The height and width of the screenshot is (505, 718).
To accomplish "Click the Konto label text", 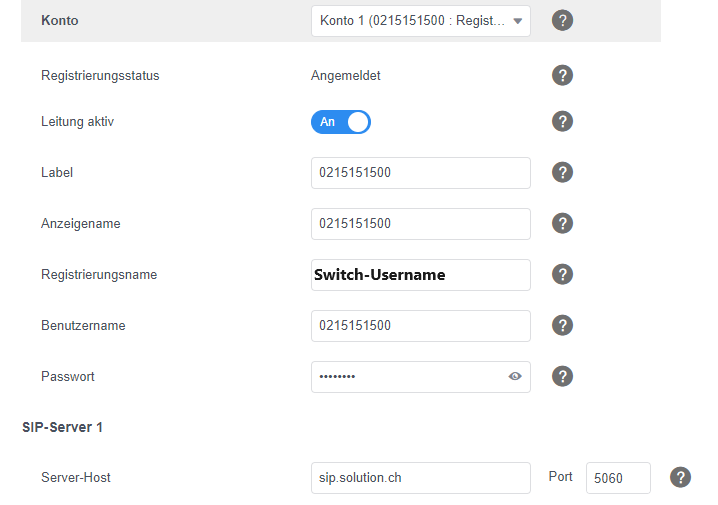I will [x=60, y=21].
